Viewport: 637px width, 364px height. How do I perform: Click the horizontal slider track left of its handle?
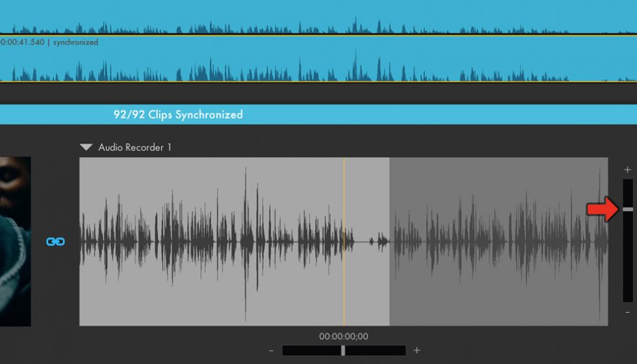coord(311,351)
